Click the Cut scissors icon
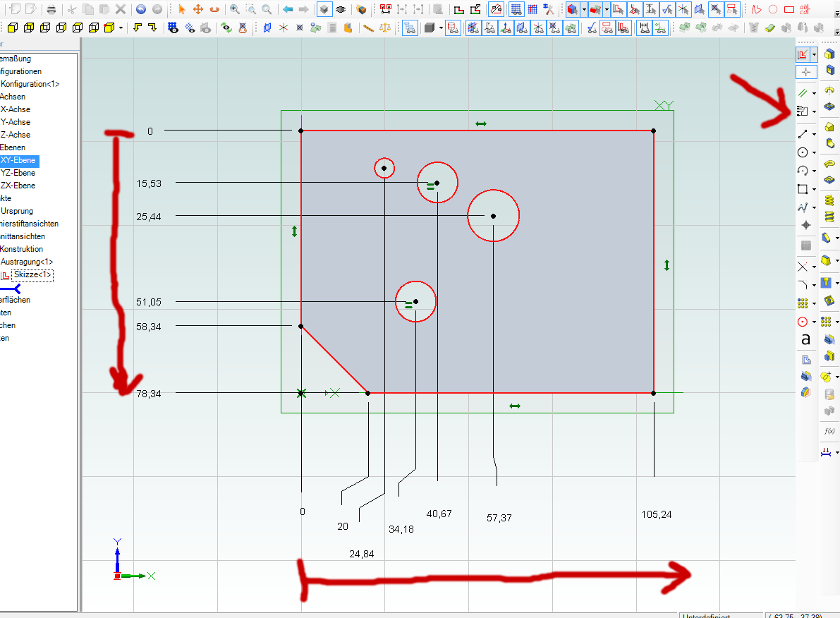Image resolution: width=840 pixels, height=618 pixels. (x=72, y=9)
